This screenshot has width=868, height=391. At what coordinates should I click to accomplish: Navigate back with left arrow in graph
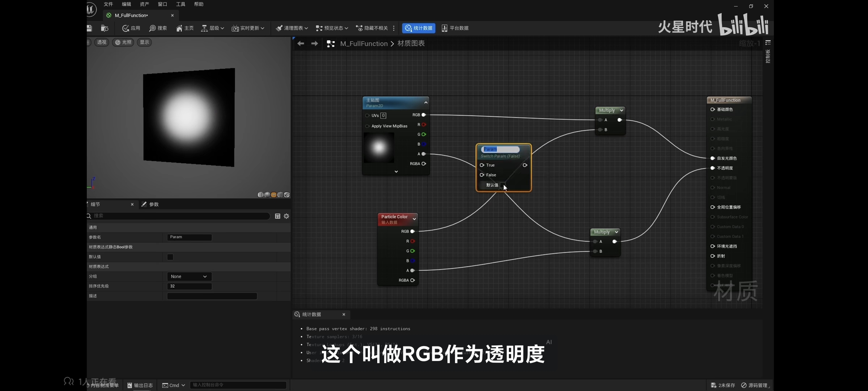(301, 44)
